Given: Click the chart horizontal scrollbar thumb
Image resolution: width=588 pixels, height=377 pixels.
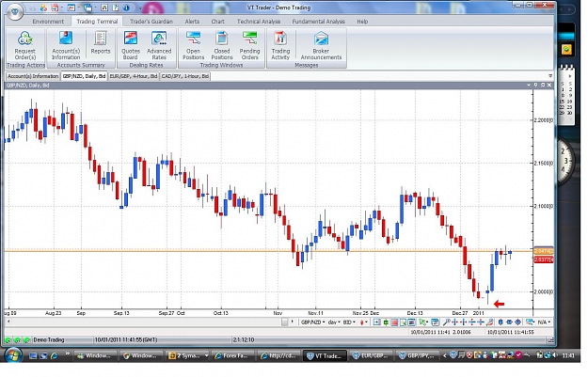Looking at the screenshot, I should pyautogui.click(x=285, y=322).
